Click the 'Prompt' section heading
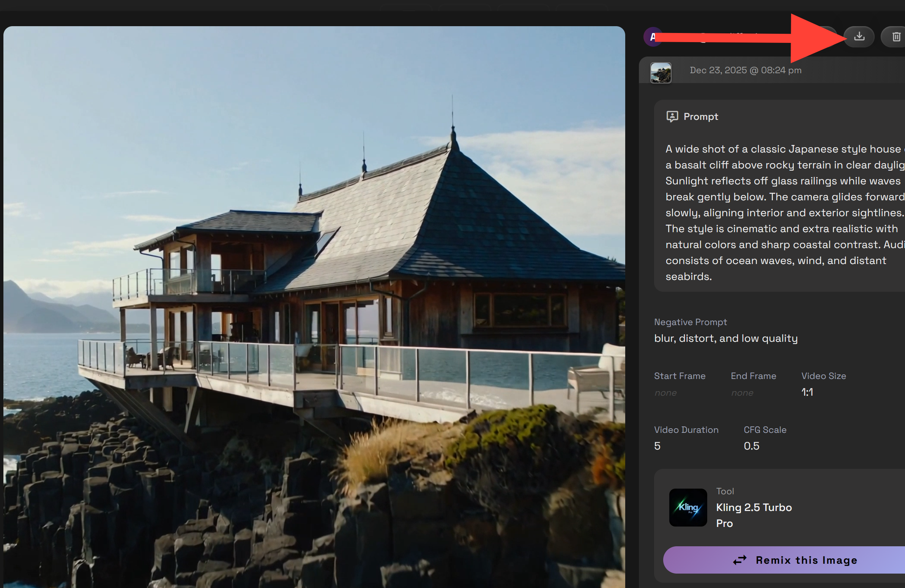Viewport: 905px width, 588px height. [700, 116]
